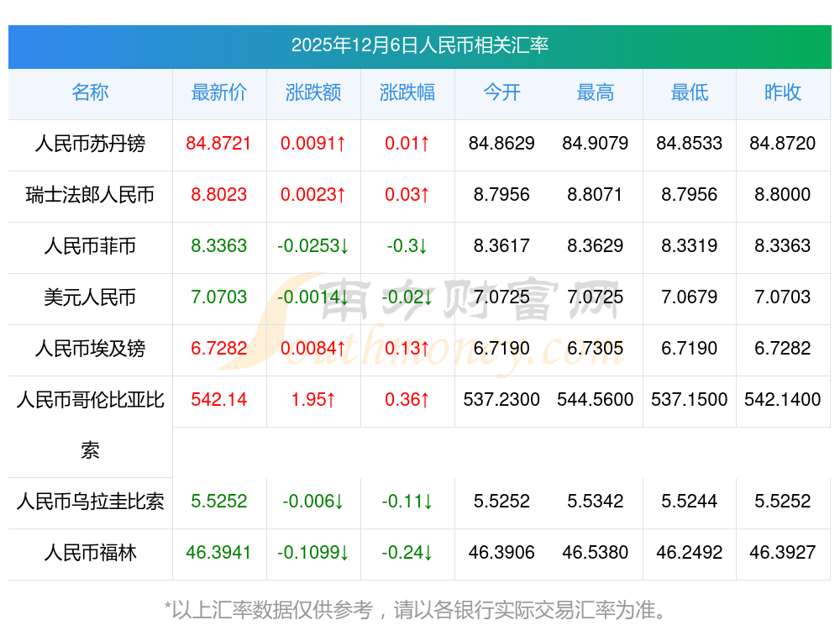Click the 名称 column header
The width and height of the screenshot is (840, 636).
click(90, 92)
